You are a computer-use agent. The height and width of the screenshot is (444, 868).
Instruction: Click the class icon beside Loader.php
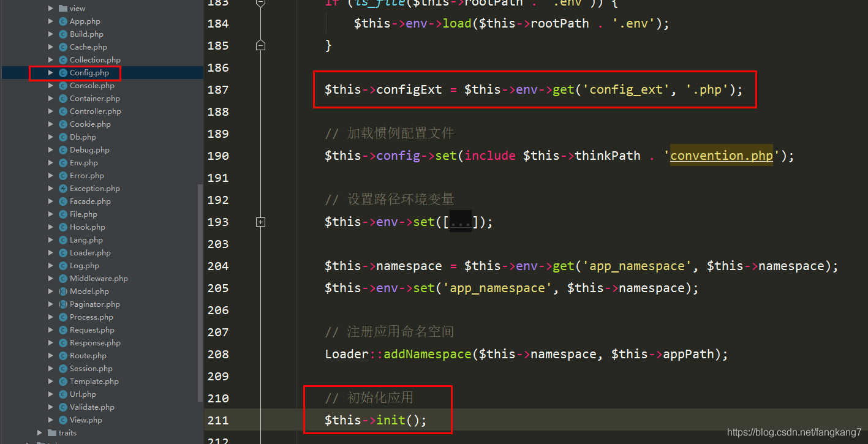[x=62, y=253]
